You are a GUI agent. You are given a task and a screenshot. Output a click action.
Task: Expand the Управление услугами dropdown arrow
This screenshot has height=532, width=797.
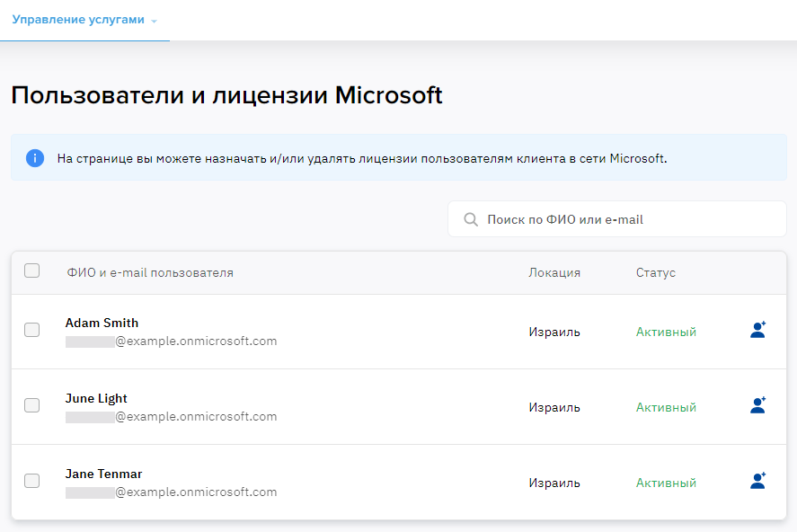pos(154,22)
